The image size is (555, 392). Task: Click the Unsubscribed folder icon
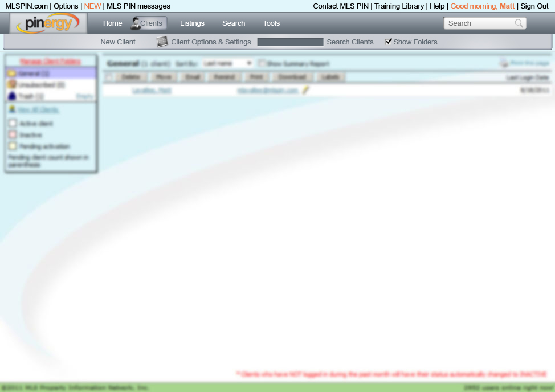pyautogui.click(x=12, y=84)
